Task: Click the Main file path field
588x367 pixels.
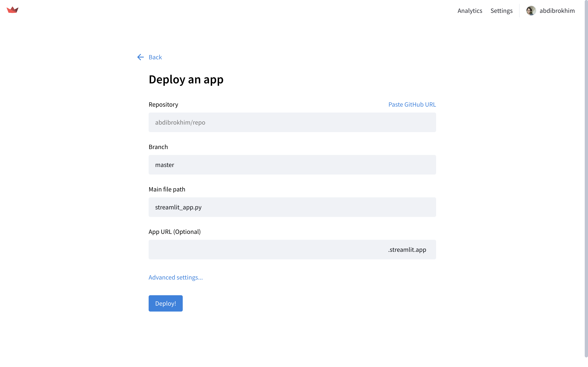Action: (292, 207)
